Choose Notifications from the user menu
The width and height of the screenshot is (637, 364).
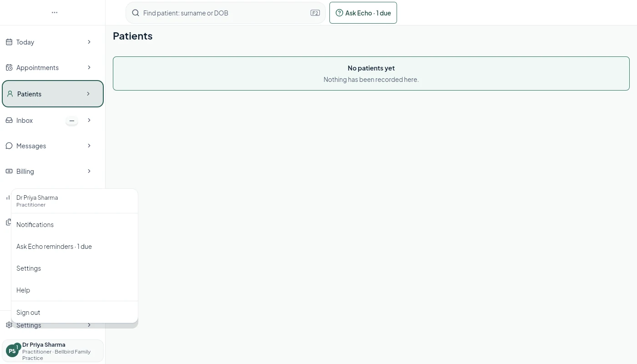pyautogui.click(x=75, y=225)
